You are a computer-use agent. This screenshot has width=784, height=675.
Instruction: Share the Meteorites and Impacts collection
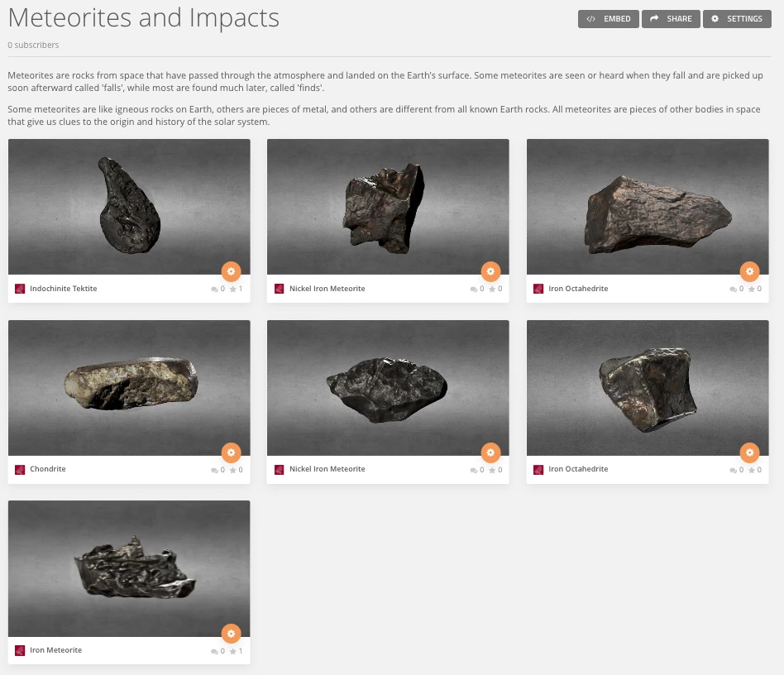[671, 19]
